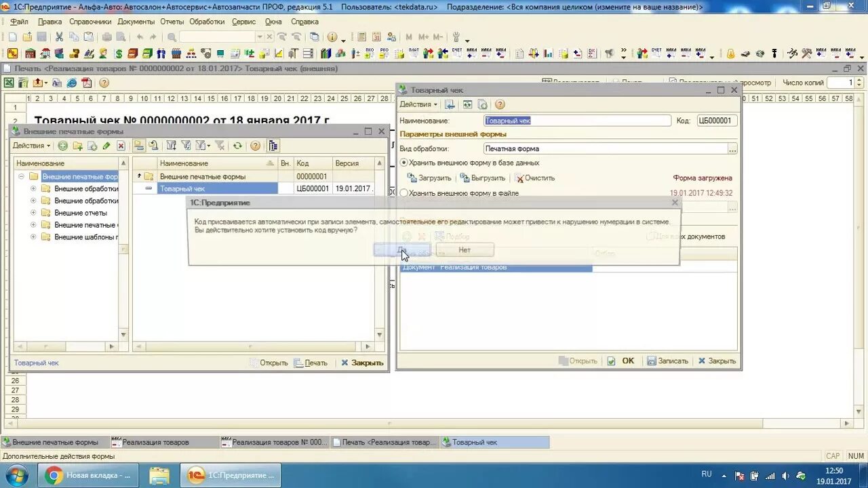Image resolution: width=868 pixels, height=488 pixels.
Task: Click Нет in the 1С:Предприятие dialog
Action: 465,250
